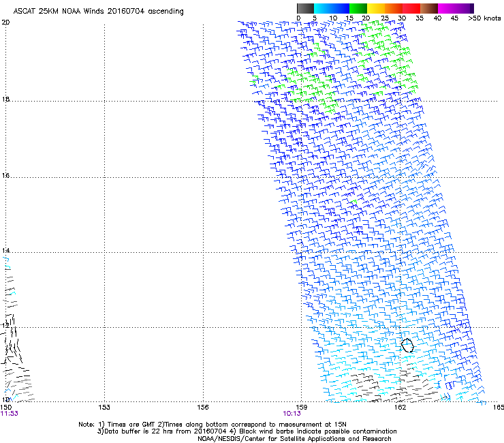Click legend number '25'
Screen dimensions: 504x443
click(x=384, y=18)
